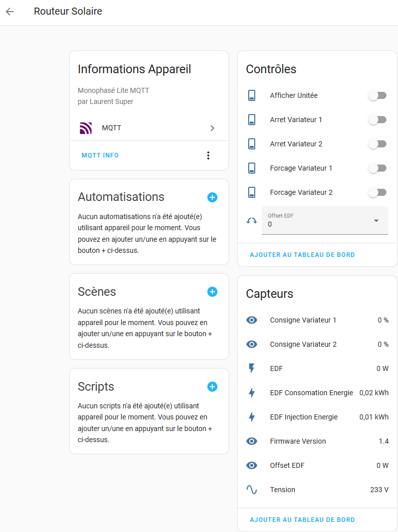Open the EDF Injection Energie sensor entry

pyautogui.click(x=304, y=417)
